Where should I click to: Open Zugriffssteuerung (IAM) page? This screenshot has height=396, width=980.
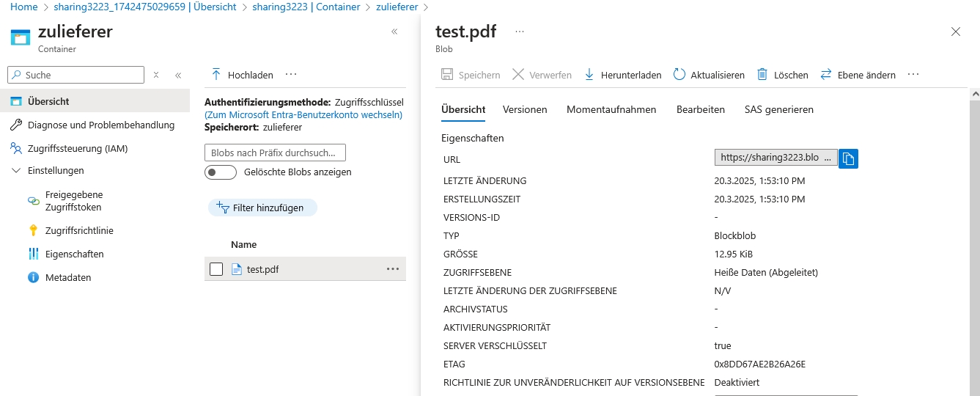pos(78,149)
